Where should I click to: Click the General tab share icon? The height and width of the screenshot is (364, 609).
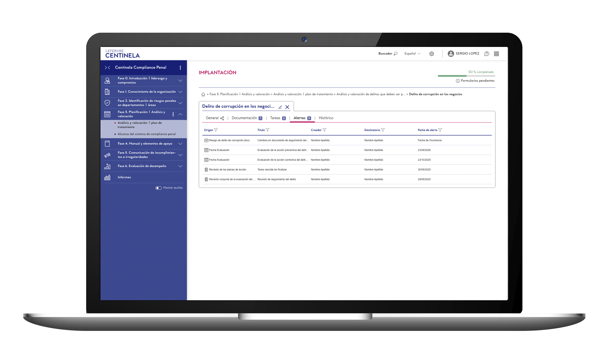(x=222, y=118)
